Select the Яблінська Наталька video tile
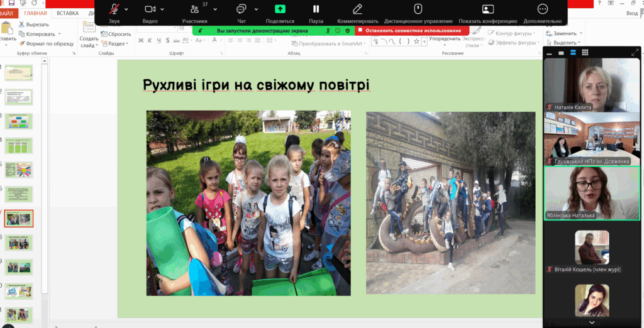Screen dimensions: 644x328 (x=592, y=193)
